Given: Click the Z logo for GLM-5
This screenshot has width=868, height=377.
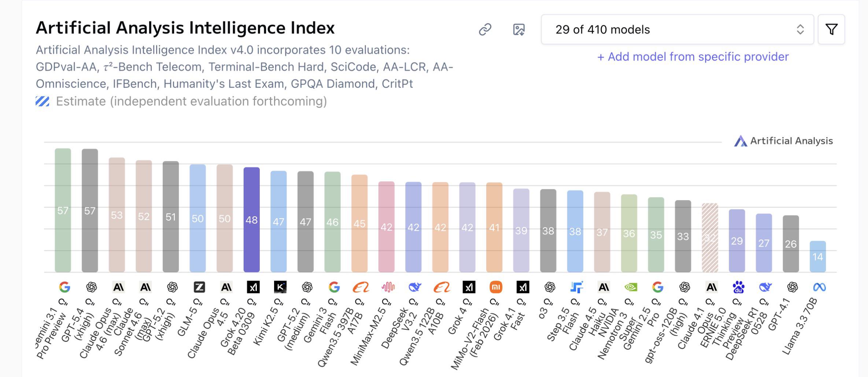Looking at the screenshot, I should pos(199,287).
